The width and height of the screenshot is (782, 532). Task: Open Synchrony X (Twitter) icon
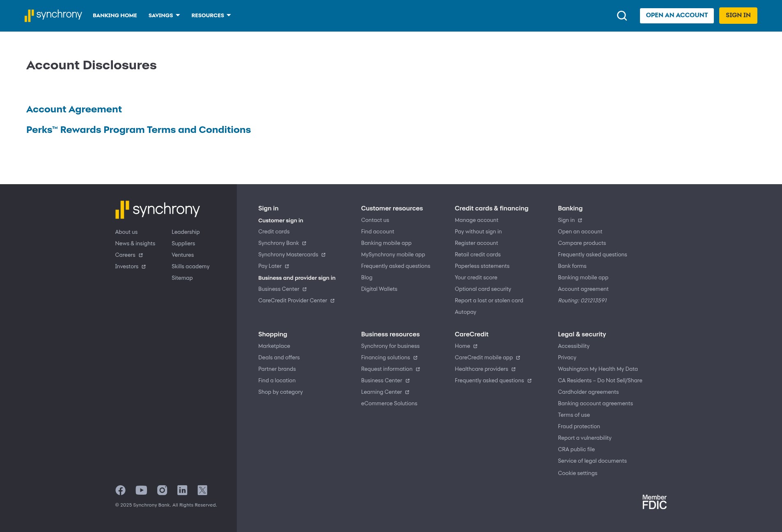point(202,490)
